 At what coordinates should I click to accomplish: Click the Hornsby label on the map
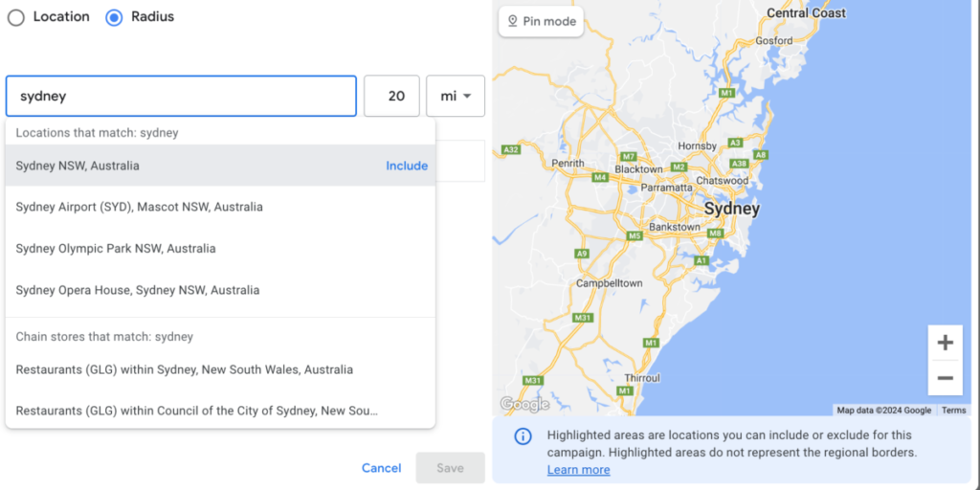697,146
